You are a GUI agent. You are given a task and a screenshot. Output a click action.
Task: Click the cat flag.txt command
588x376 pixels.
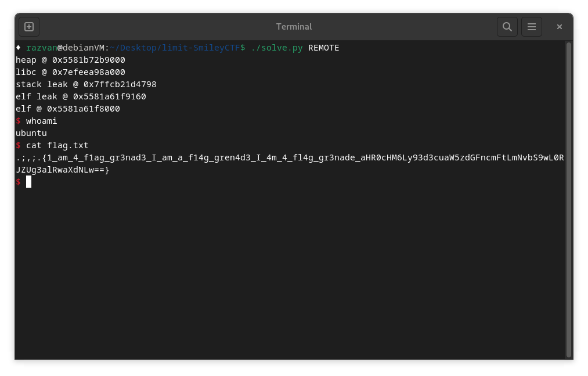click(57, 145)
